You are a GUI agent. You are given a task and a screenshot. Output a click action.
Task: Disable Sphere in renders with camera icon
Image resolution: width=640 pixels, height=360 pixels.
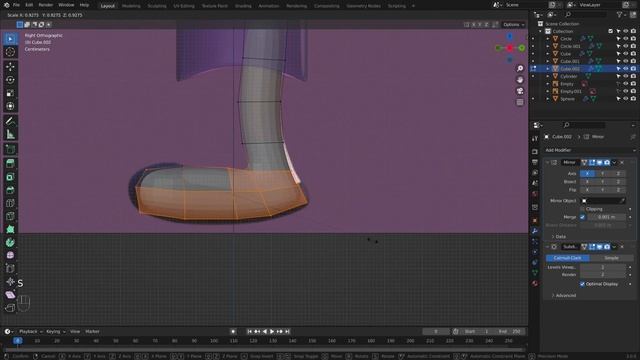pos(633,99)
